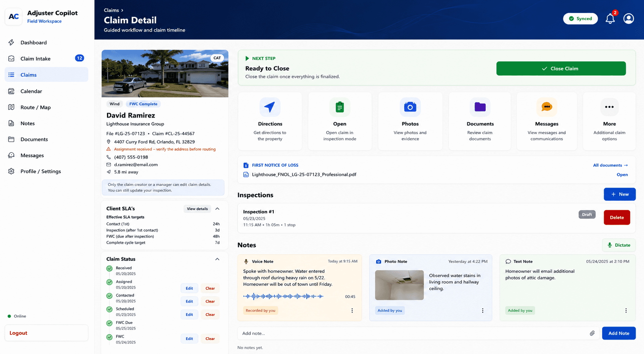
Task: Clear the FWC status date
Action: tap(210, 338)
